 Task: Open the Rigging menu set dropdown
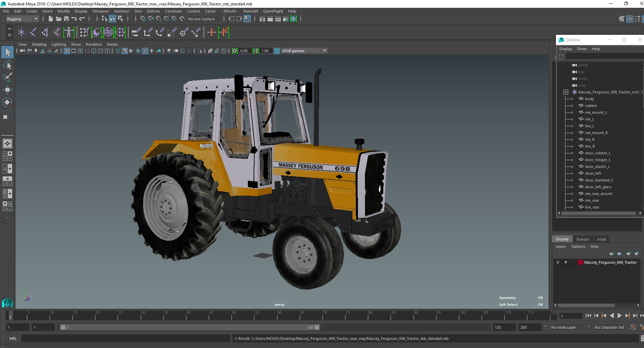[x=22, y=19]
